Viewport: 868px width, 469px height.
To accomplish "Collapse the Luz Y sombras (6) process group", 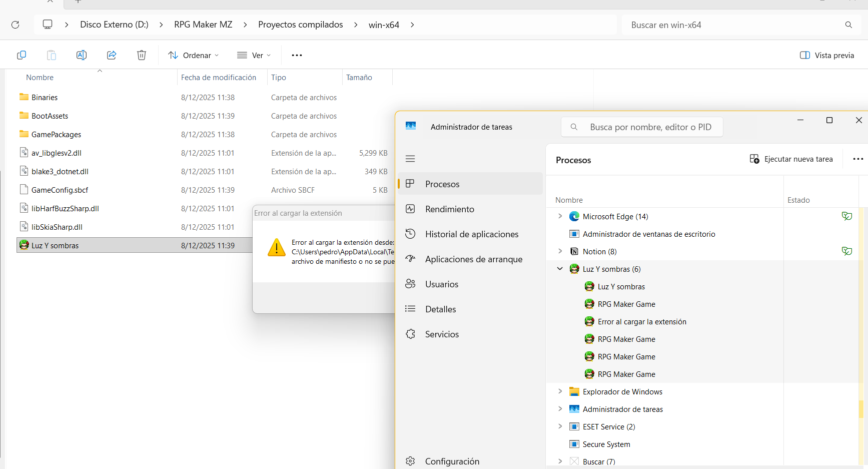I will coord(560,269).
